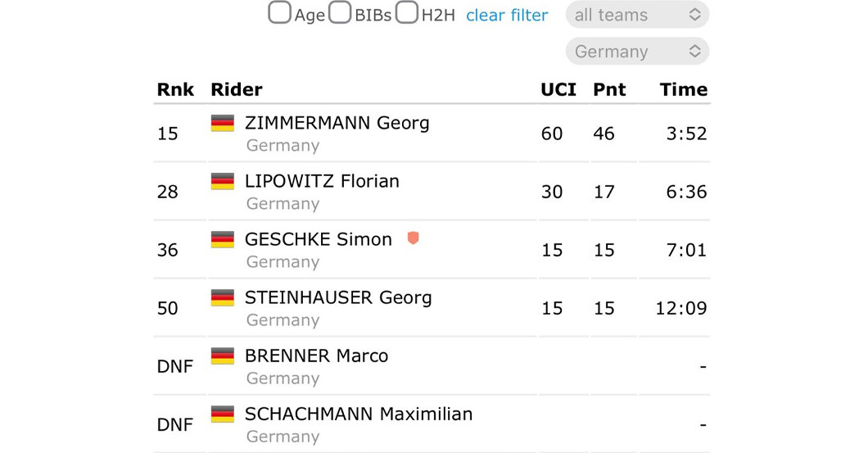Click German flag beside SCHACHMANN Maximilian
Image resolution: width=868 pixels, height=453 pixels.
click(223, 414)
